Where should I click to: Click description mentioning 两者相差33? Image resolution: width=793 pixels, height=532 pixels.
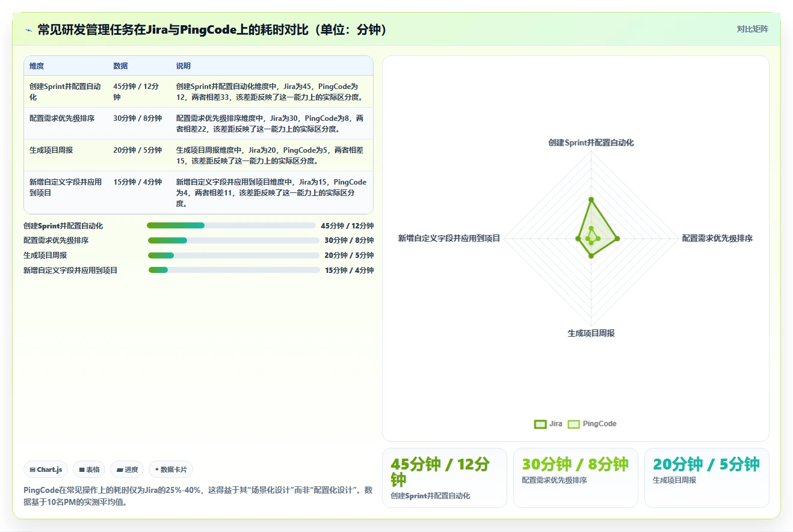click(x=270, y=92)
